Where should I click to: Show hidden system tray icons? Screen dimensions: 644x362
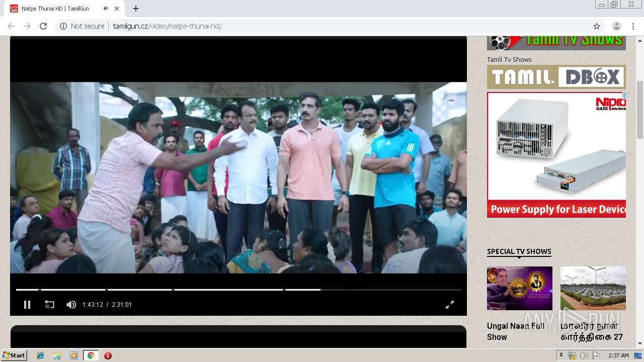[561, 355]
